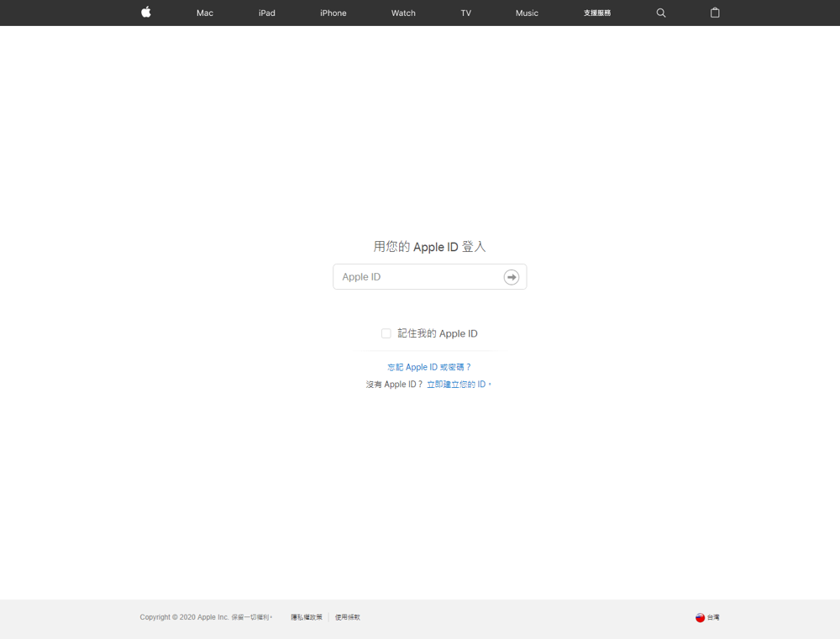Screen dimensions: 840x639
Task: Click the 沒有 Apple ID？ text
Action: point(394,385)
